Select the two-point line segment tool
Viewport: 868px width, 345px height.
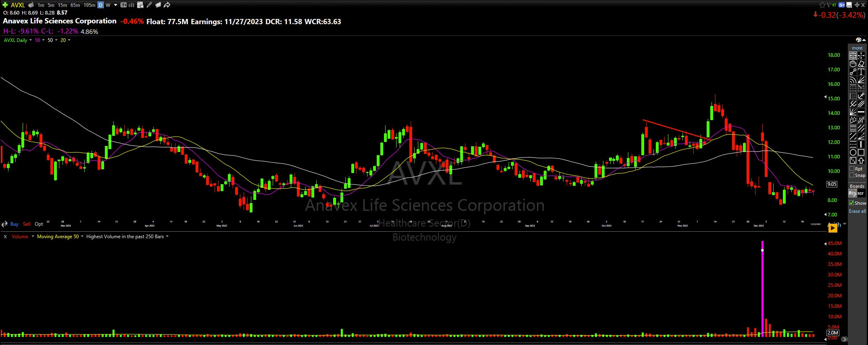tap(853, 72)
